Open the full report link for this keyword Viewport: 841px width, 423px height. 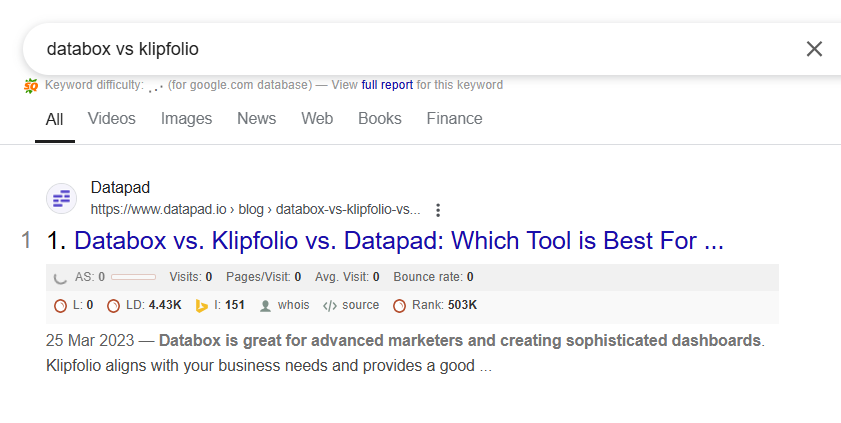[x=387, y=85]
